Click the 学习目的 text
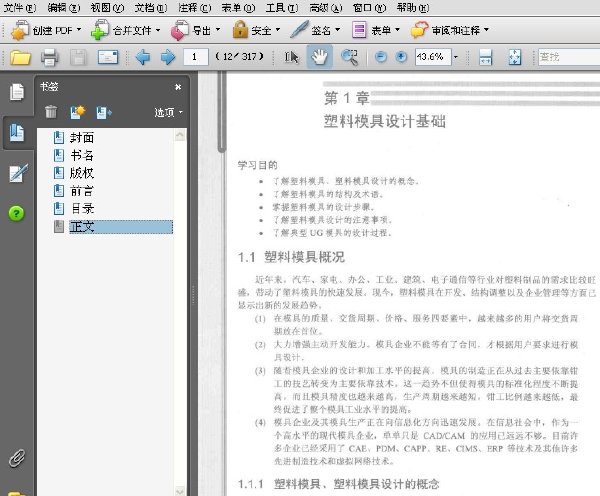The width and height of the screenshot is (600, 496). 258,165
